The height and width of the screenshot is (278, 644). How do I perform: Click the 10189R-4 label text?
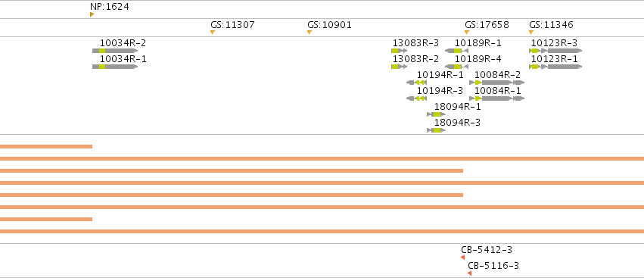pyautogui.click(x=478, y=59)
